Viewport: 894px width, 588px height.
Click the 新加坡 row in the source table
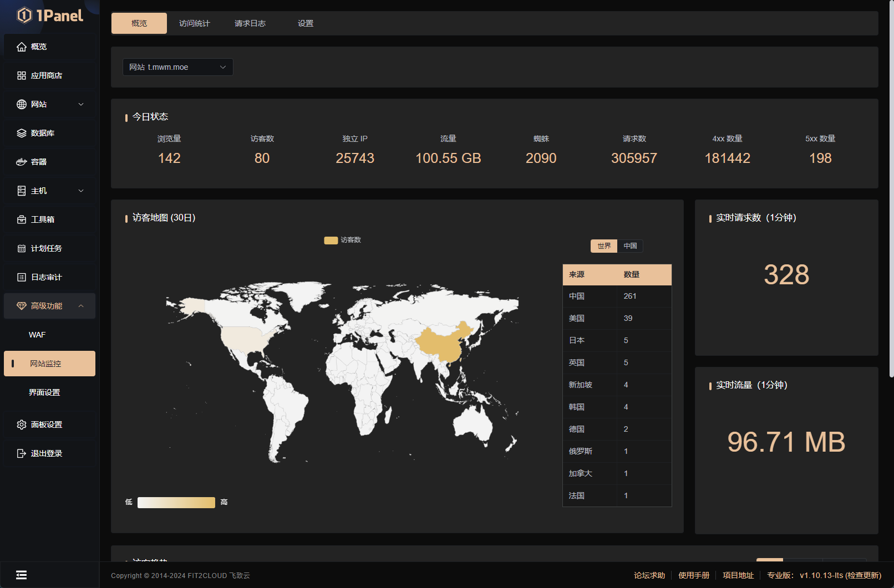(x=617, y=385)
